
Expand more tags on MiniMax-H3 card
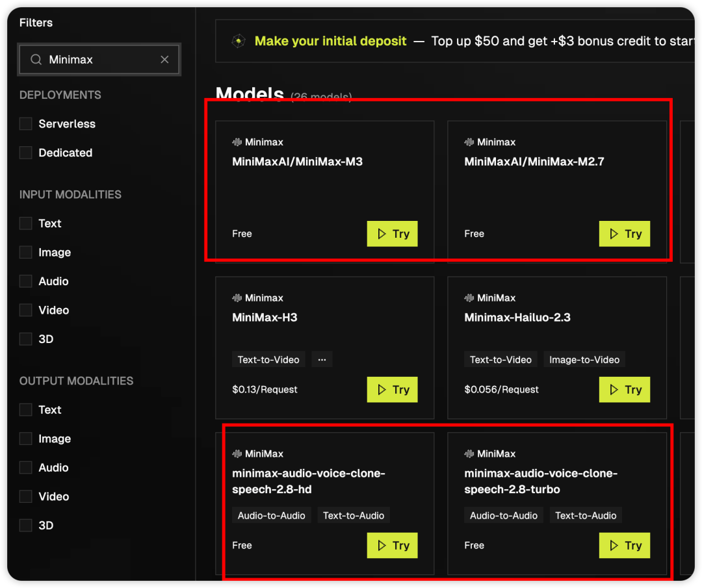coord(322,359)
